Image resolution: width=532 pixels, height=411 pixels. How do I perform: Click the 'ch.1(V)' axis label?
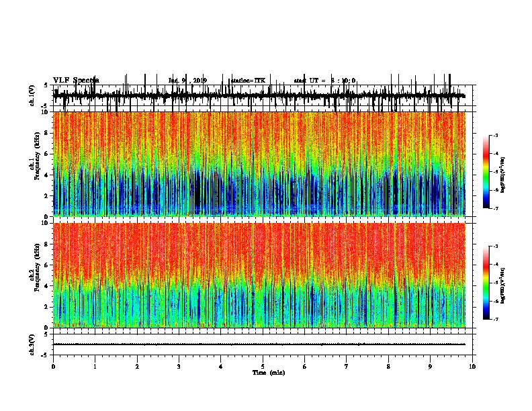point(32,95)
